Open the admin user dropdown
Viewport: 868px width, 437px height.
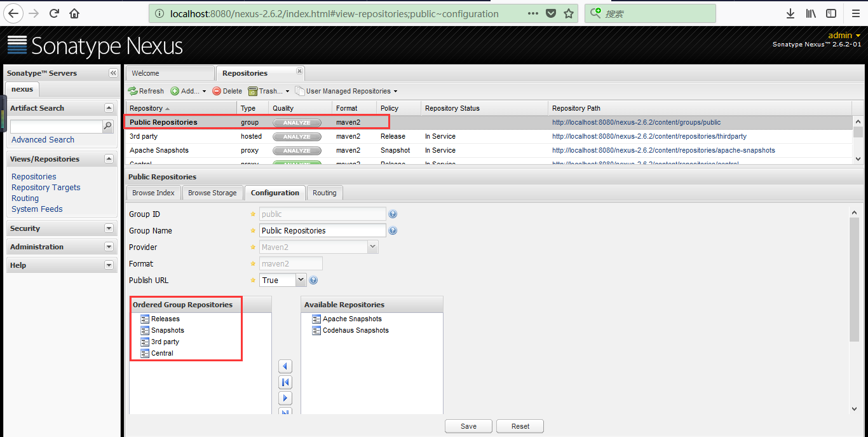coord(844,36)
